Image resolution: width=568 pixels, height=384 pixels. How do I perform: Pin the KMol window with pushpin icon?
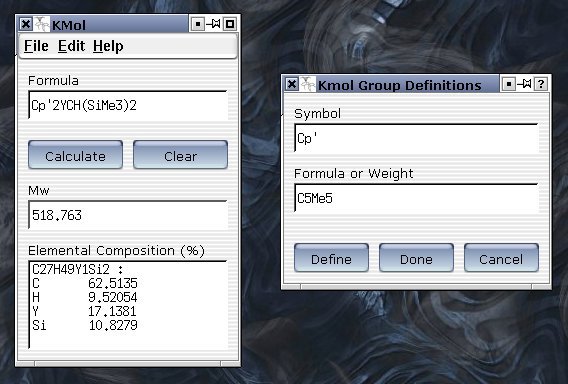213,24
